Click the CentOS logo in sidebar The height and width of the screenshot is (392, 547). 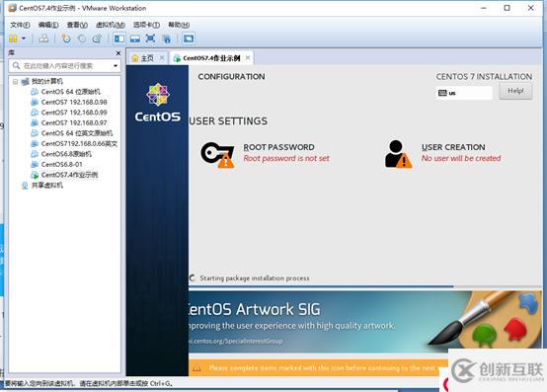point(158,103)
